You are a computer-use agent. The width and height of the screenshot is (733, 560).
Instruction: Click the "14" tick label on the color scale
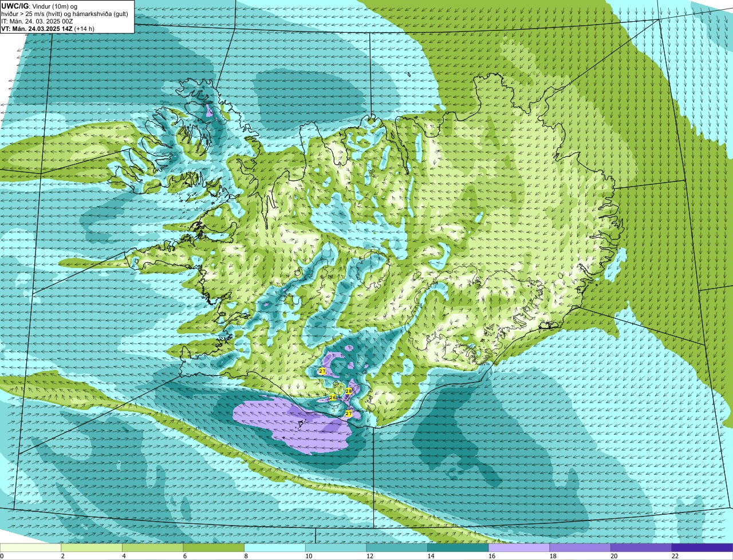[431, 556]
